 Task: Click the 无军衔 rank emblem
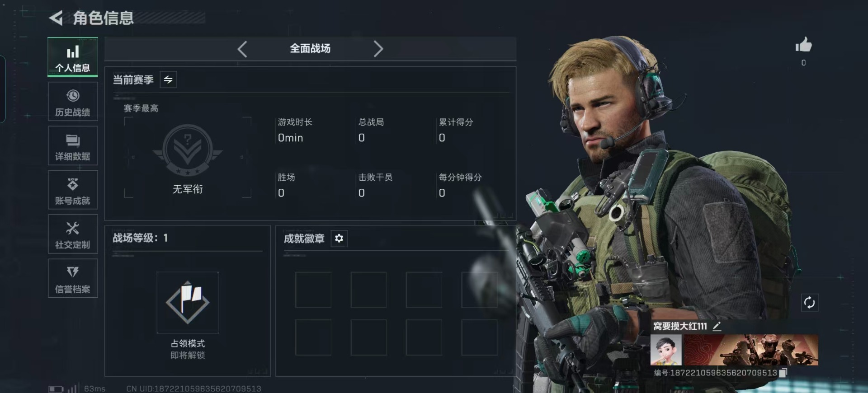[188, 150]
